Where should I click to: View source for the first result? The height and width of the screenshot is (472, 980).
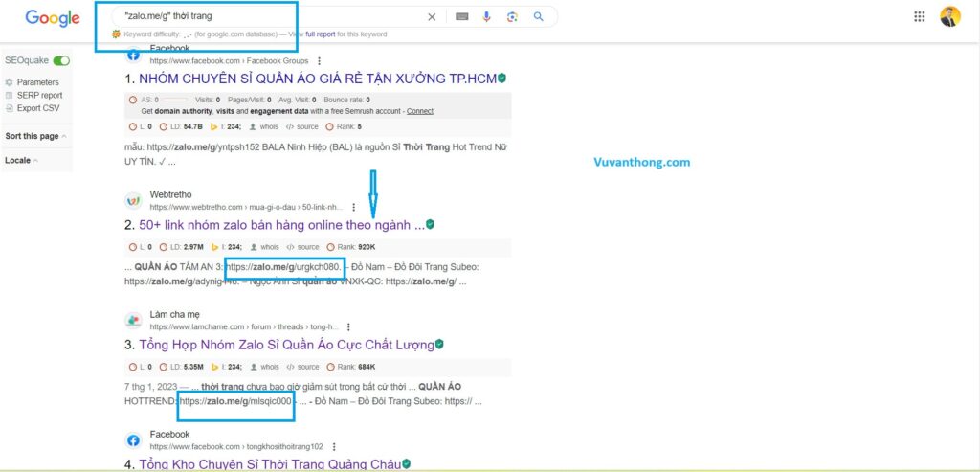point(302,127)
